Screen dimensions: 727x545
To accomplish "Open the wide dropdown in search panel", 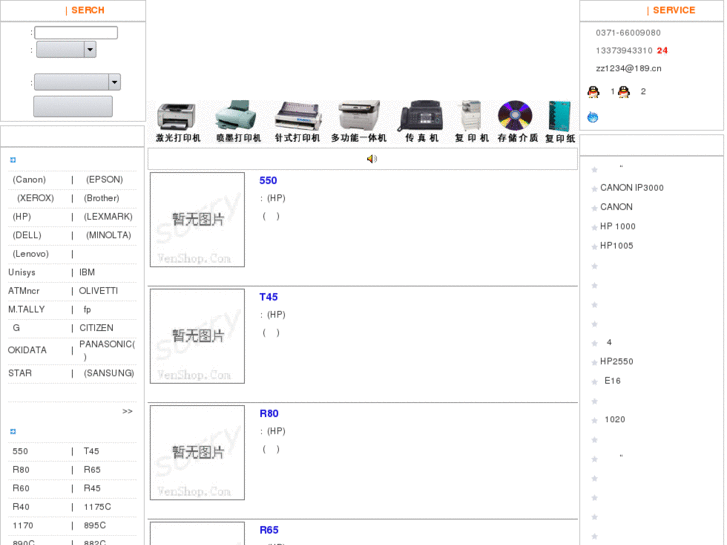I will tap(77, 82).
